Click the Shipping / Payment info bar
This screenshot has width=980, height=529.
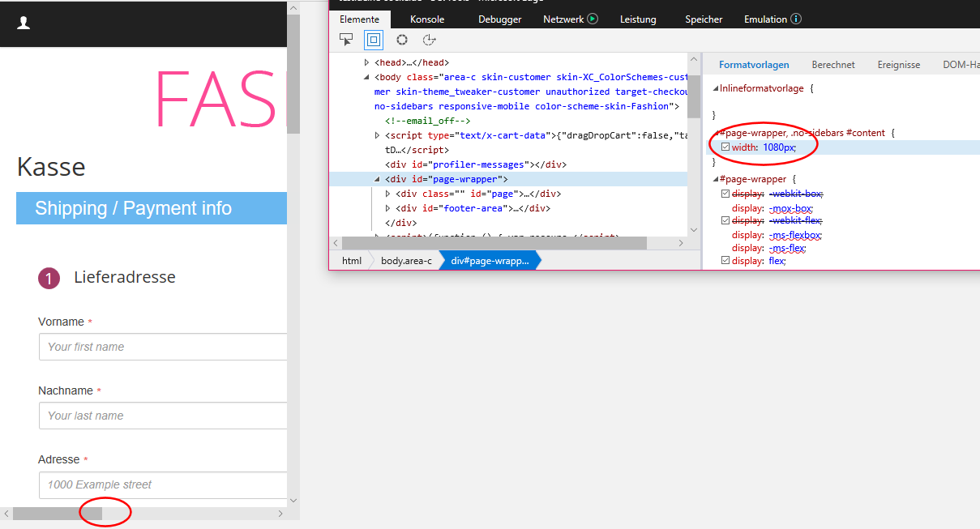coord(152,208)
